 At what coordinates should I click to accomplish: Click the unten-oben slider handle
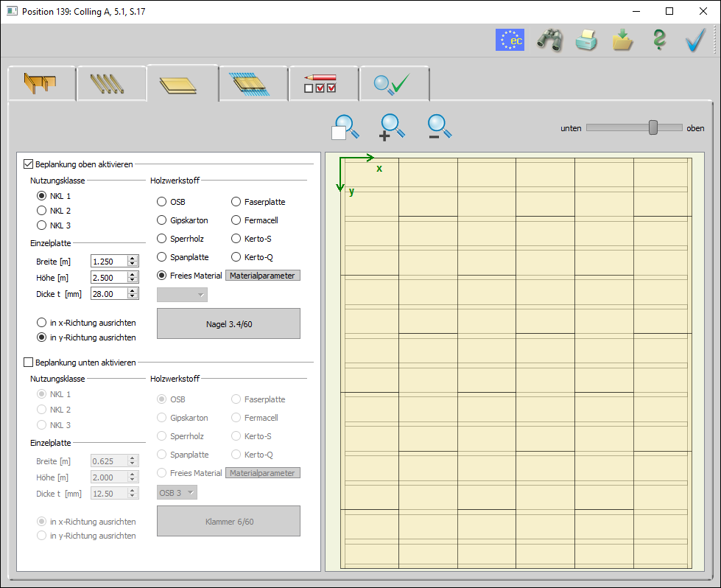653,127
